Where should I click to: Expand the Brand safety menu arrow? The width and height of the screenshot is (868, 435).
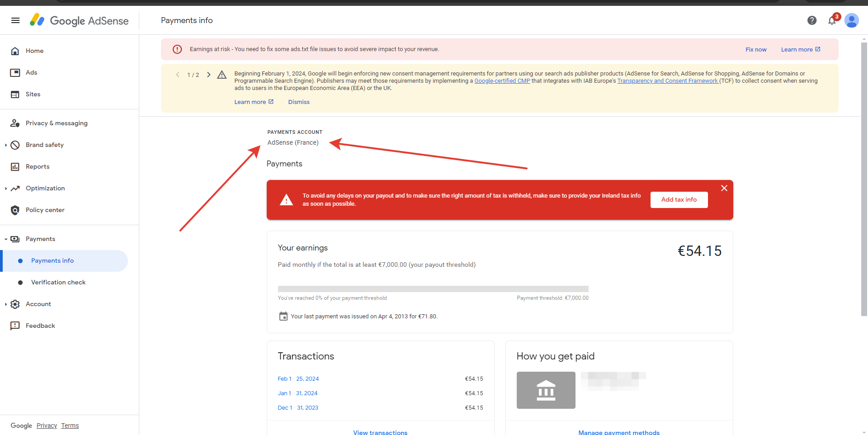5,145
